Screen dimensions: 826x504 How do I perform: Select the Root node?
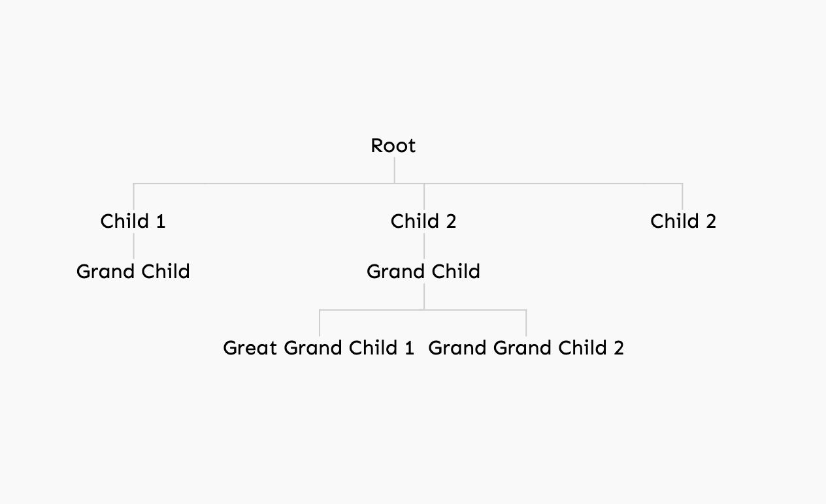click(x=393, y=146)
